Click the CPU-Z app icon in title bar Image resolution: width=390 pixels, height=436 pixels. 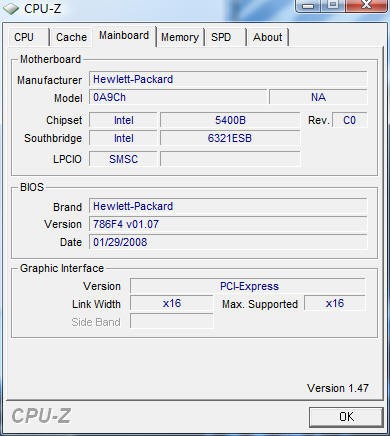(x=11, y=9)
